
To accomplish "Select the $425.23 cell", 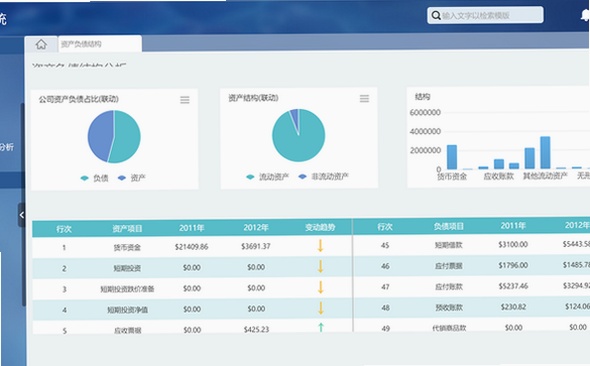I will (x=256, y=330).
